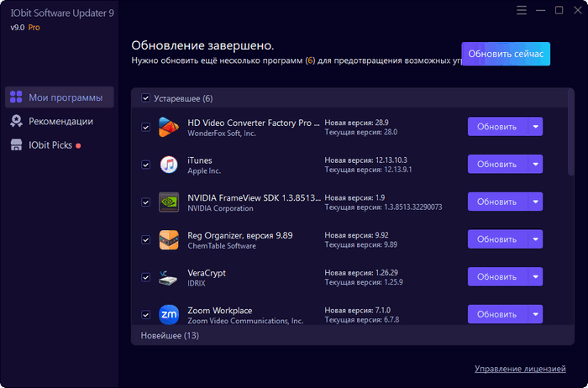The width and height of the screenshot is (588, 388).
Task: Click the My Programs grid icon
Action: [16, 97]
